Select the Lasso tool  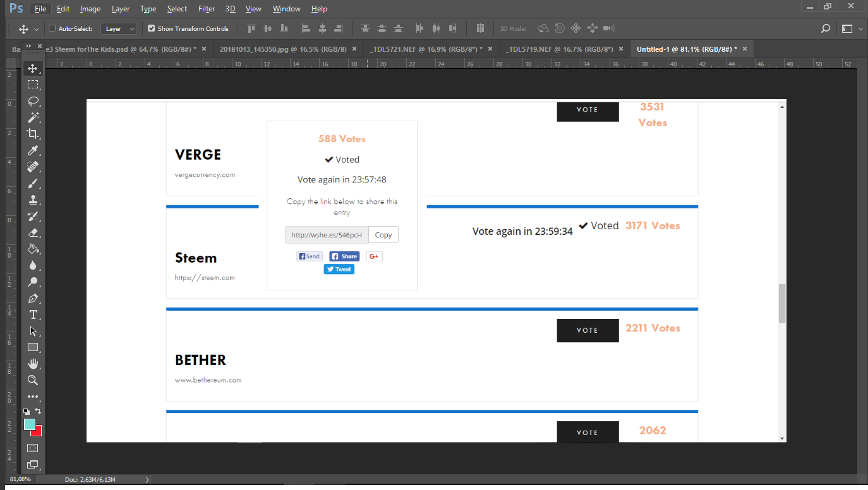(33, 101)
